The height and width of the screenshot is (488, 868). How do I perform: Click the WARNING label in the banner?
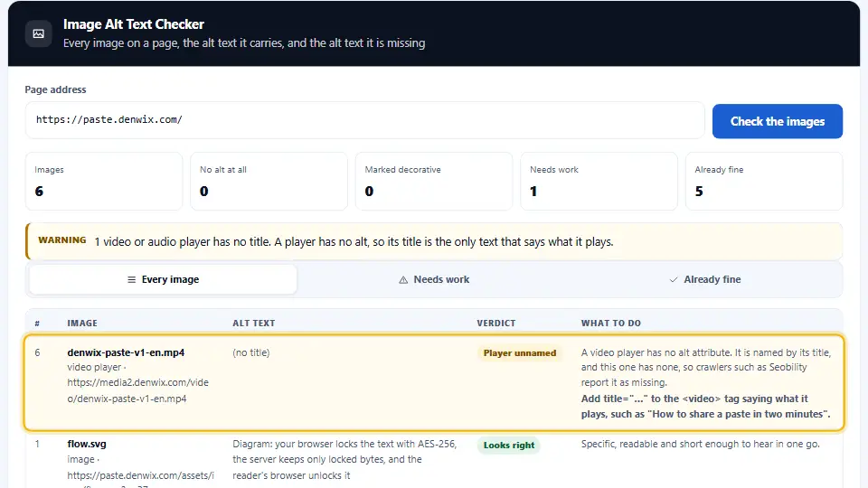pos(62,240)
